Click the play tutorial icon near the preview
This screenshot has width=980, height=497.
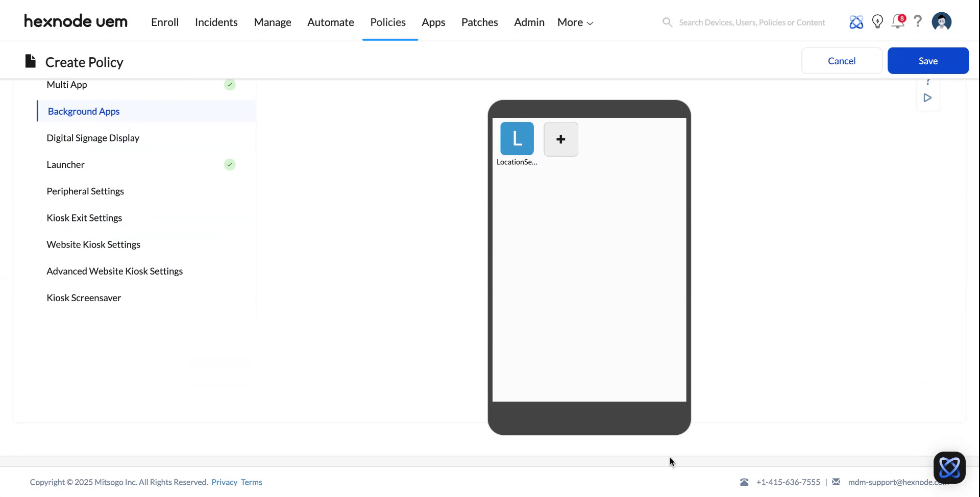point(928,98)
